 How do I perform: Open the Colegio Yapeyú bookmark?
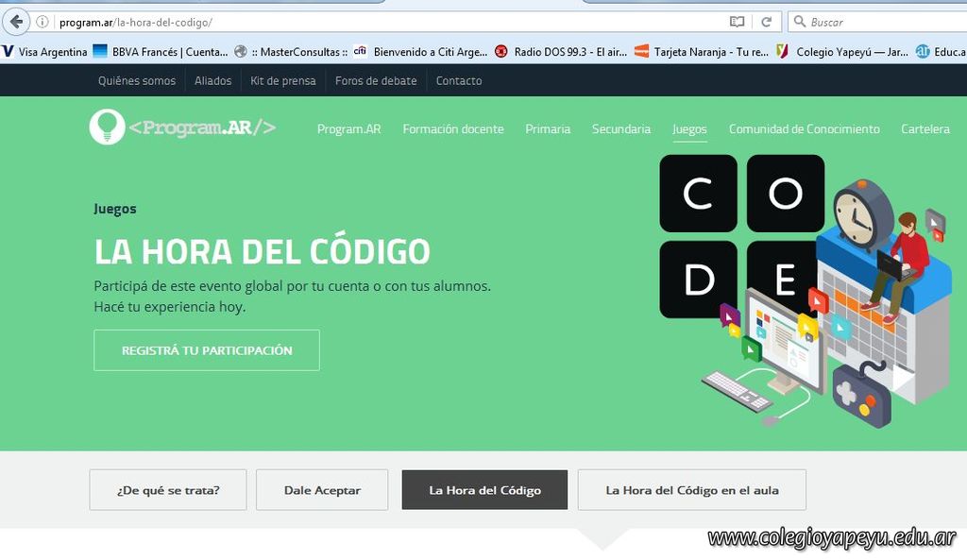pos(842,52)
